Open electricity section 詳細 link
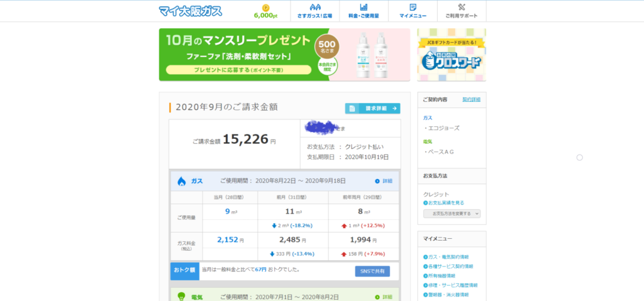This screenshot has width=644, height=301. [384, 297]
